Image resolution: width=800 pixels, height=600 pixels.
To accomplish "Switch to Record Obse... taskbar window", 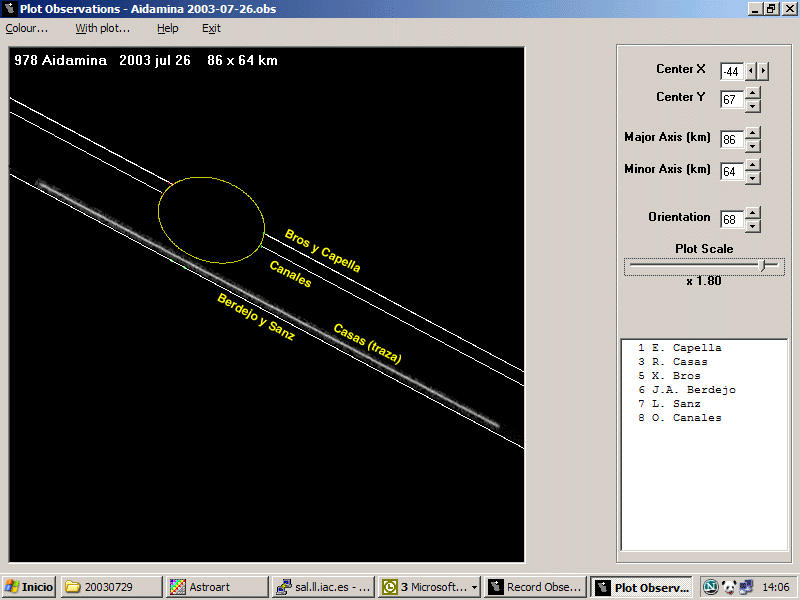I will (535, 587).
